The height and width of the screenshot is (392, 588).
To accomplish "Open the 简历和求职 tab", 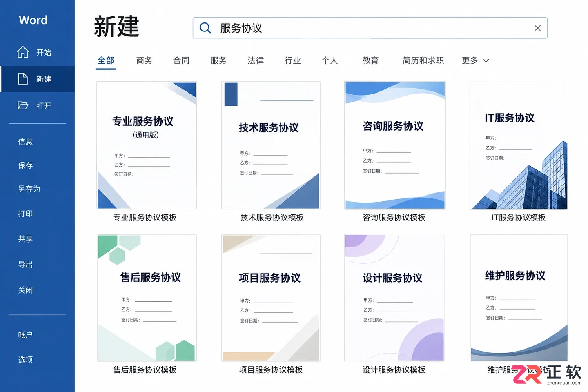I will [423, 60].
